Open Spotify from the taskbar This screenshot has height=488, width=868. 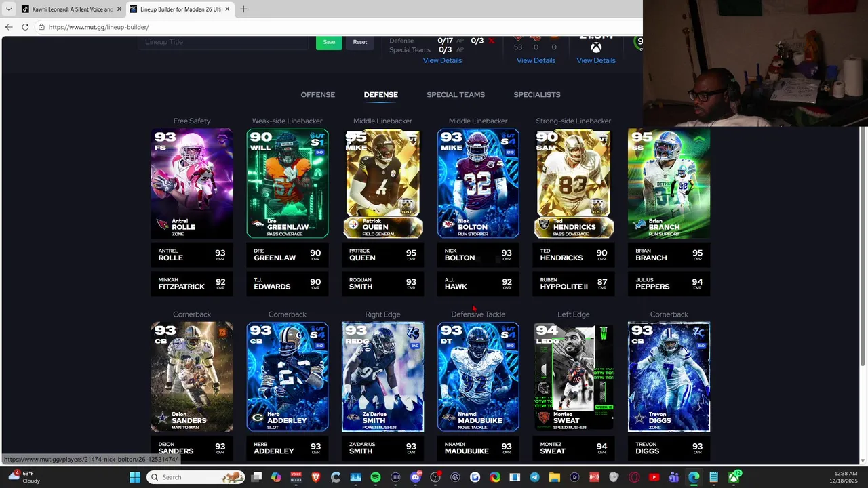[x=376, y=477]
